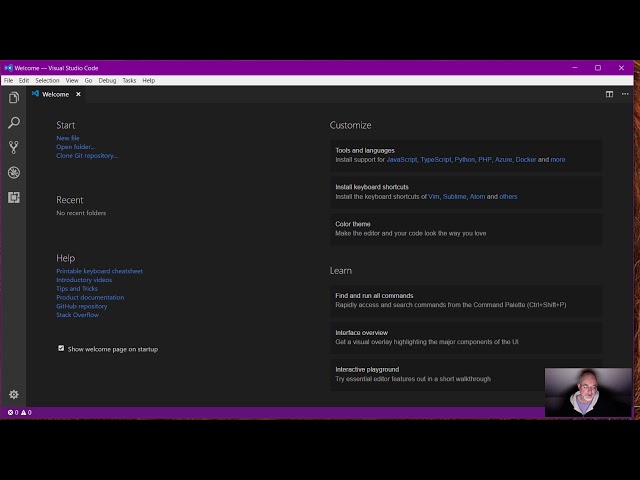Image resolution: width=640 pixels, height=480 pixels.
Task: Open the Search view icon
Action: coord(14,122)
